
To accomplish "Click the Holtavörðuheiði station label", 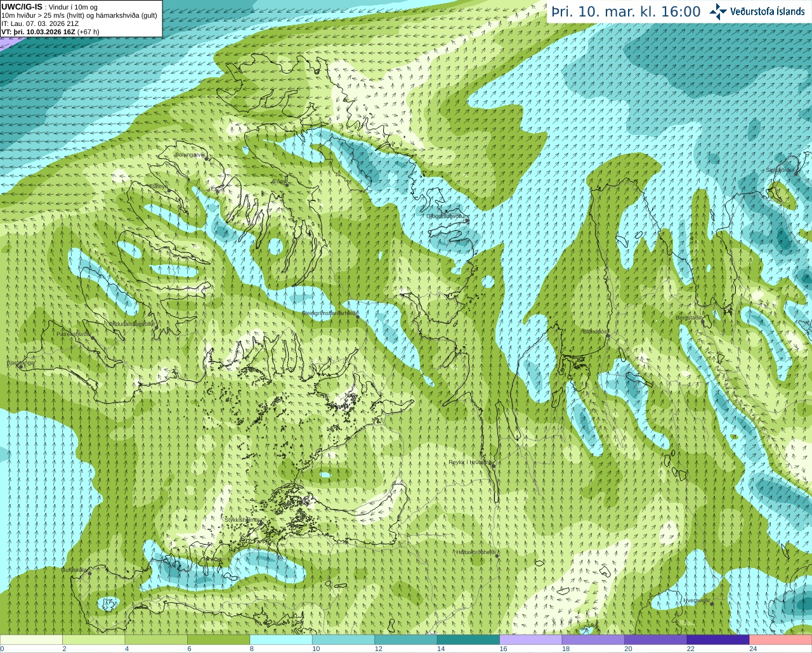I will coord(476,552).
